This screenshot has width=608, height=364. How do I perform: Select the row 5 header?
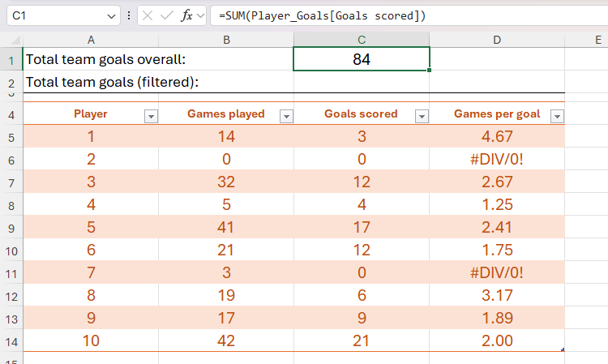pos(11,137)
